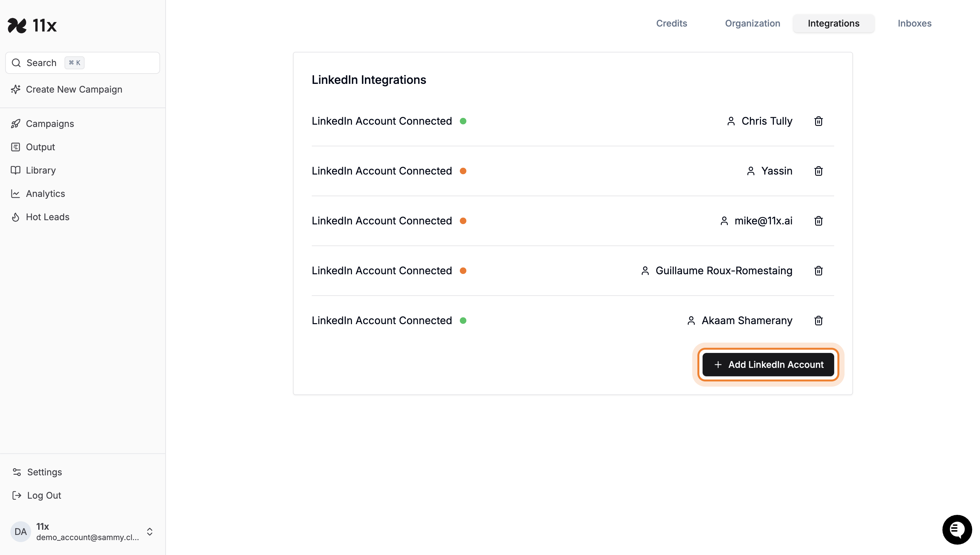
Task: Click Guillaume Roux-Romestaing's orange status dot
Action: [463, 271]
